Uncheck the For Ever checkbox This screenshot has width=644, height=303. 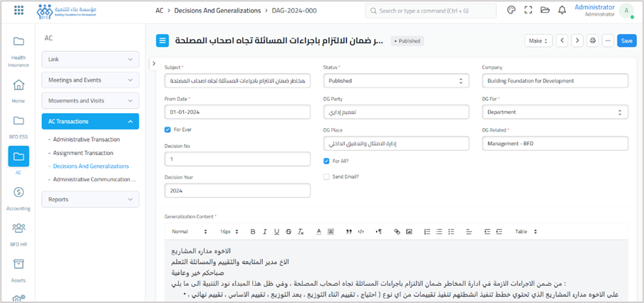[x=167, y=129]
